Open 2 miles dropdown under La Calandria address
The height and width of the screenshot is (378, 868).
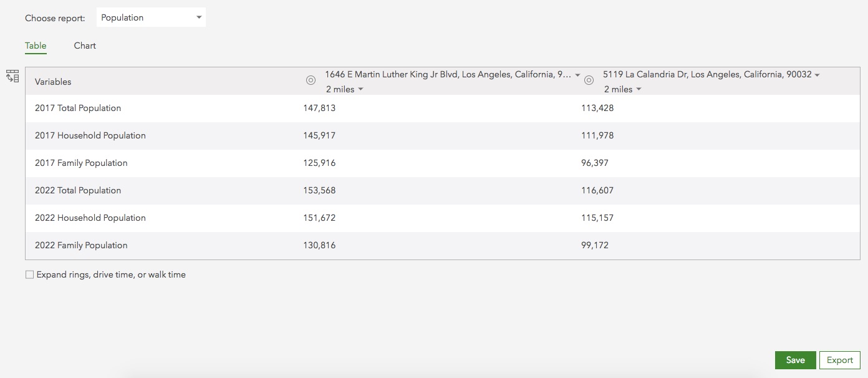click(623, 89)
